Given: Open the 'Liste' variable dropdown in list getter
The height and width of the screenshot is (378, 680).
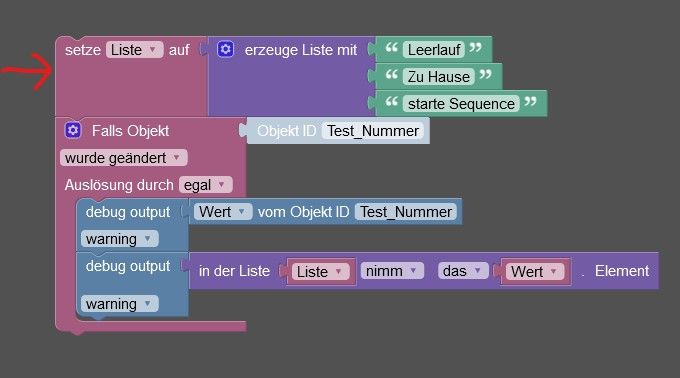Looking at the screenshot, I should coord(320,272).
